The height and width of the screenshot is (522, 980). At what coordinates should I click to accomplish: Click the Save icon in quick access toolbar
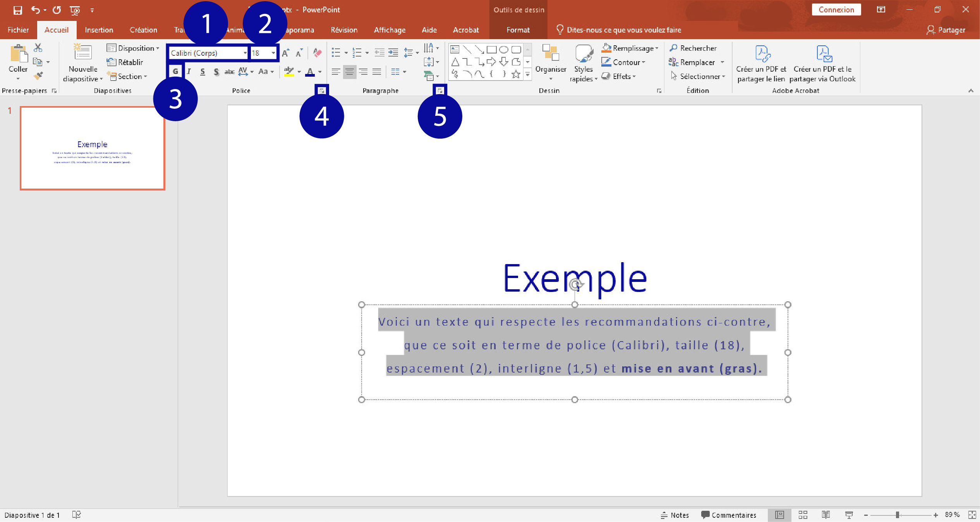(17, 10)
